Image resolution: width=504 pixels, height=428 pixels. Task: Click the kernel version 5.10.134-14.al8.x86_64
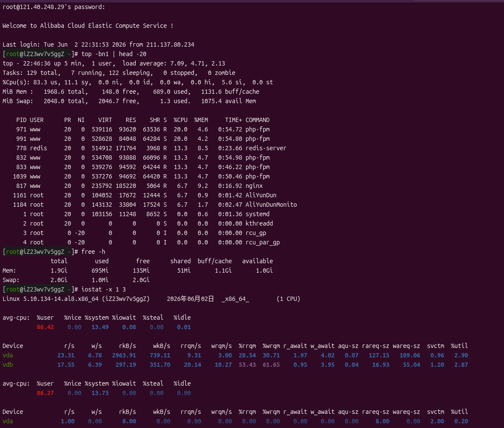[x=61, y=299]
